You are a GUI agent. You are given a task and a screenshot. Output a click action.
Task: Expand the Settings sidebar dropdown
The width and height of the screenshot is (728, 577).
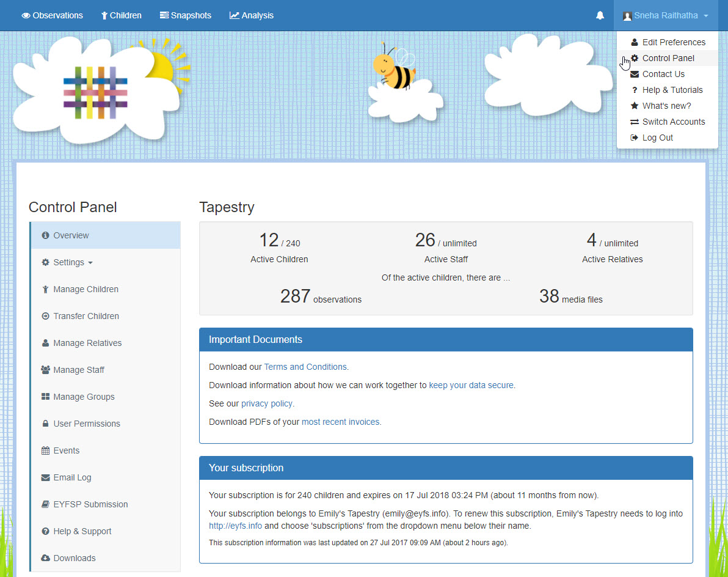[106, 262]
